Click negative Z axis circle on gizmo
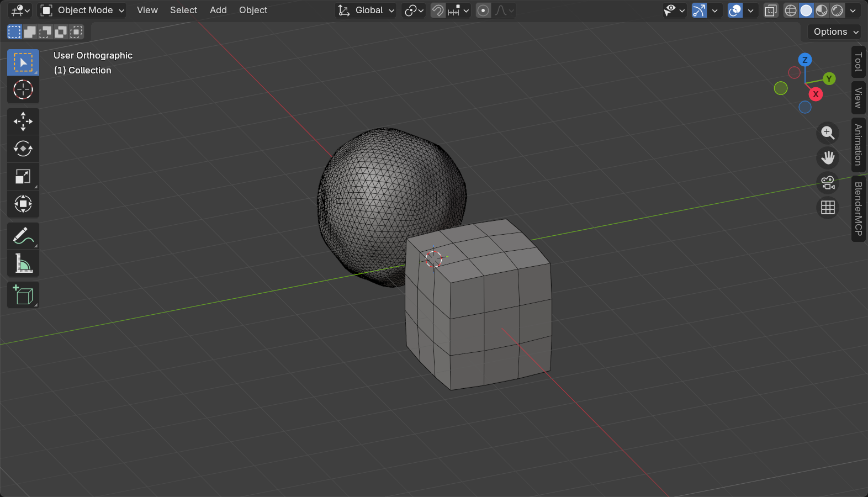The height and width of the screenshot is (497, 868). [x=805, y=107]
